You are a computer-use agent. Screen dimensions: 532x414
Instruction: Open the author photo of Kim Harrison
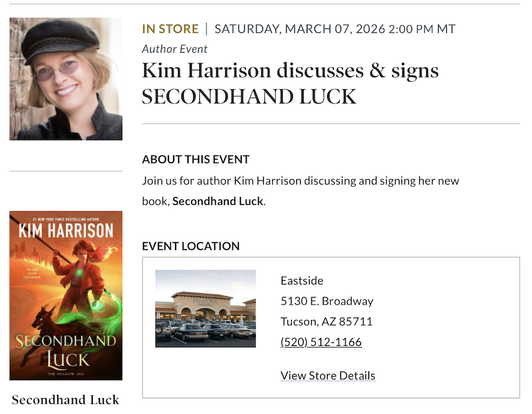65,79
